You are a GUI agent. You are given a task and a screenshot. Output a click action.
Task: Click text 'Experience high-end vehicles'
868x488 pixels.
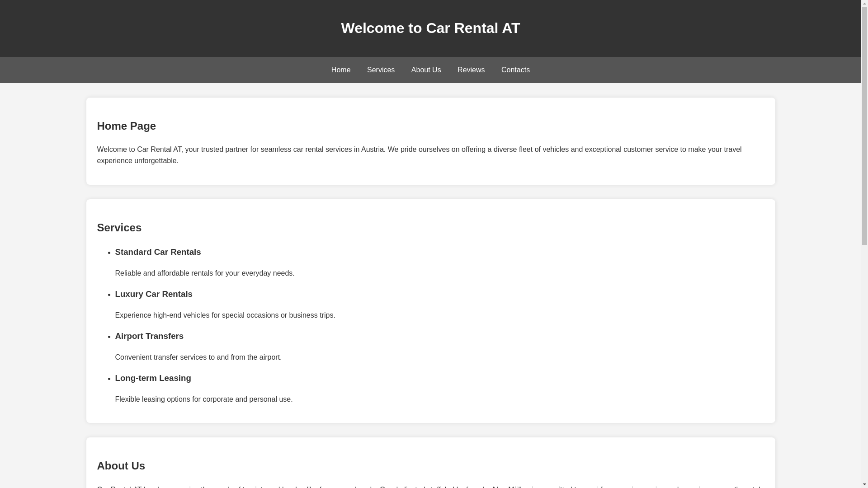(162, 315)
